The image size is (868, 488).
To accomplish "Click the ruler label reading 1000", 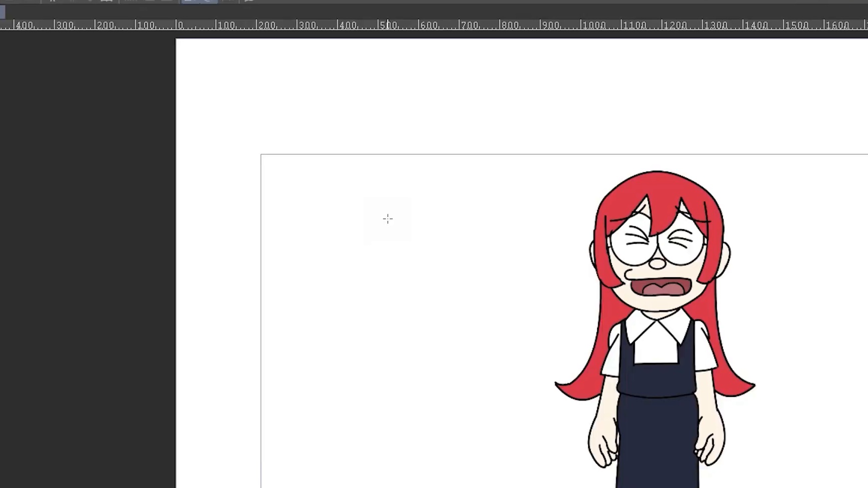I will [594, 25].
